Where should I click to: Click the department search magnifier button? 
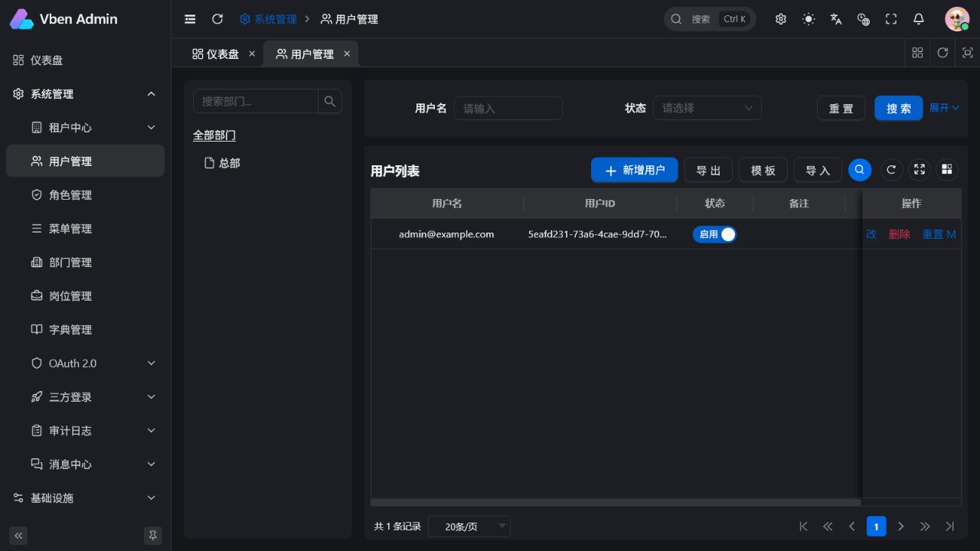click(330, 101)
